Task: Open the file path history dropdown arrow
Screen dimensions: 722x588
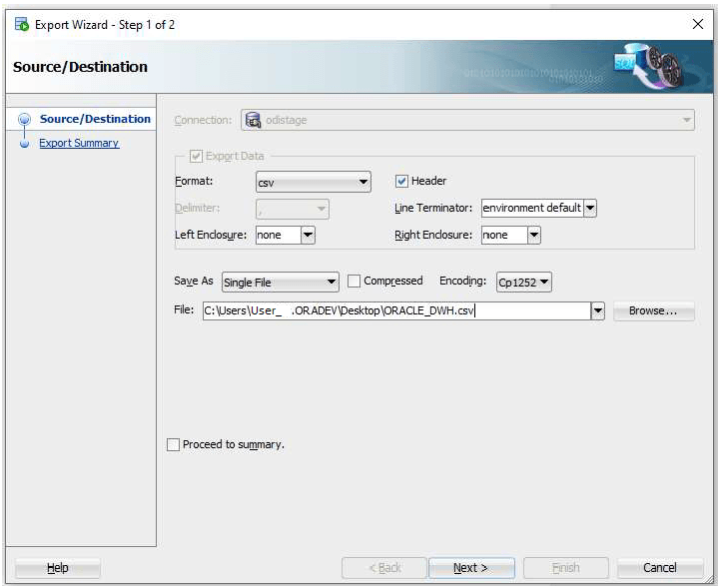Action: pos(598,310)
